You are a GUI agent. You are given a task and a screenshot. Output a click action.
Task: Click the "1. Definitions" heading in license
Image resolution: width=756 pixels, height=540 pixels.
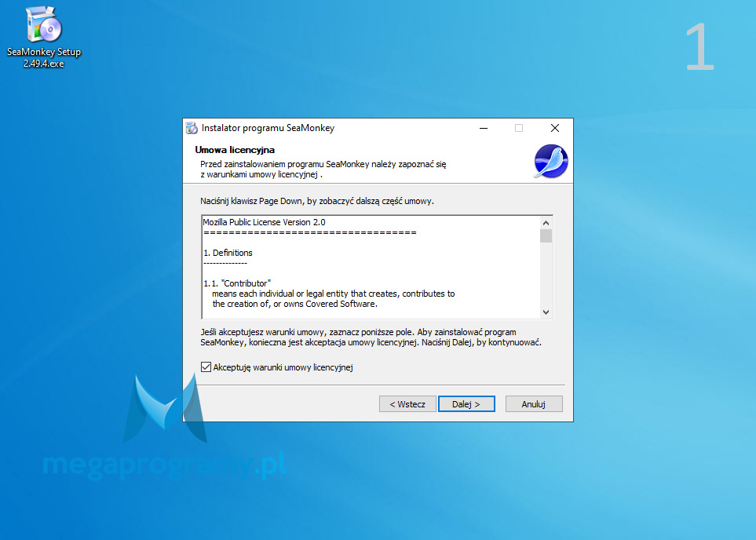click(228, 253)
